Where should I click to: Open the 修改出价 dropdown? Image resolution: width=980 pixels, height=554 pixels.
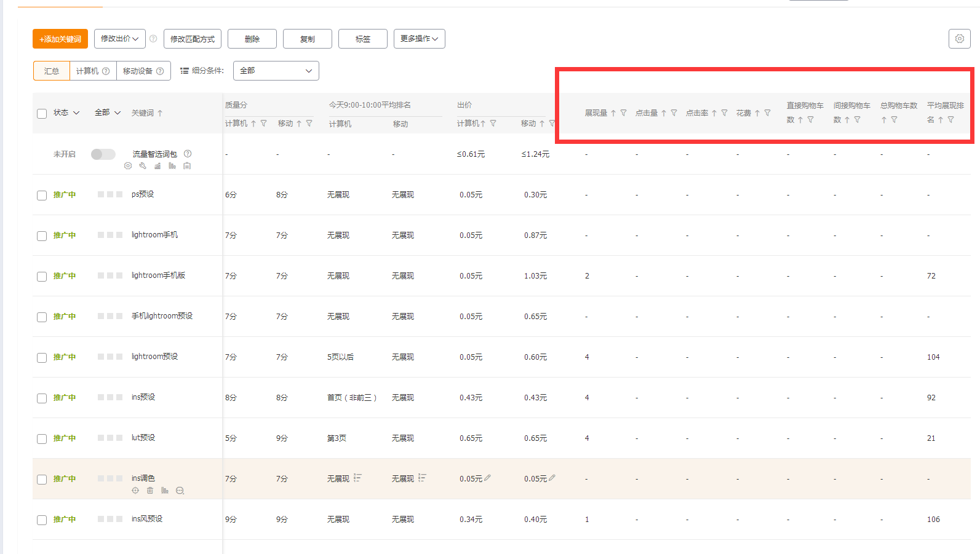(120, 39)
